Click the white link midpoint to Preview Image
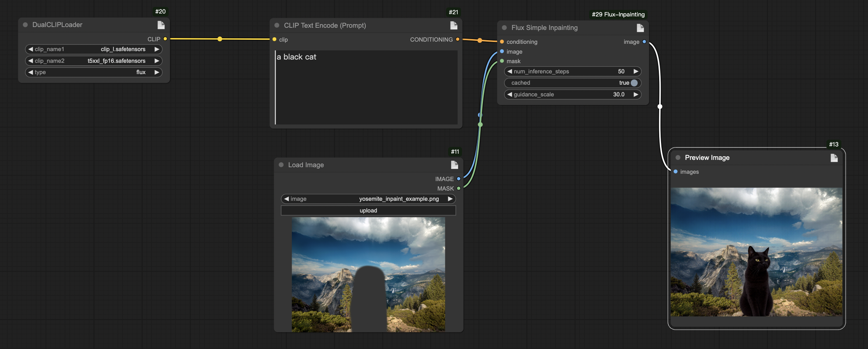 pos(660,107)
